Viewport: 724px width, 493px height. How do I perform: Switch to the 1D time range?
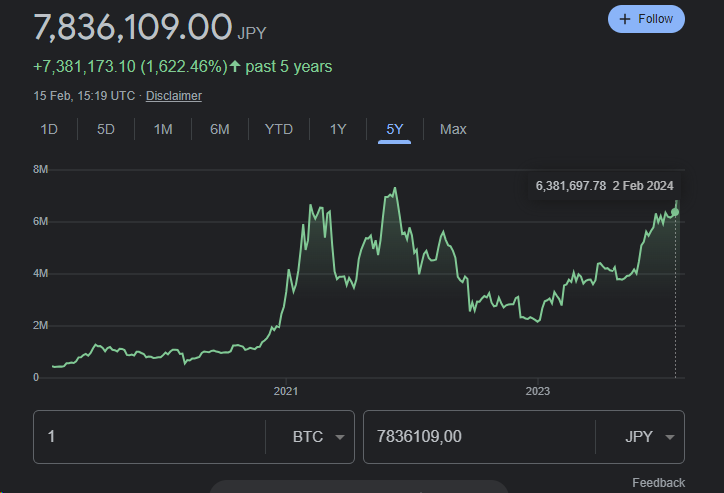[49, 129]
